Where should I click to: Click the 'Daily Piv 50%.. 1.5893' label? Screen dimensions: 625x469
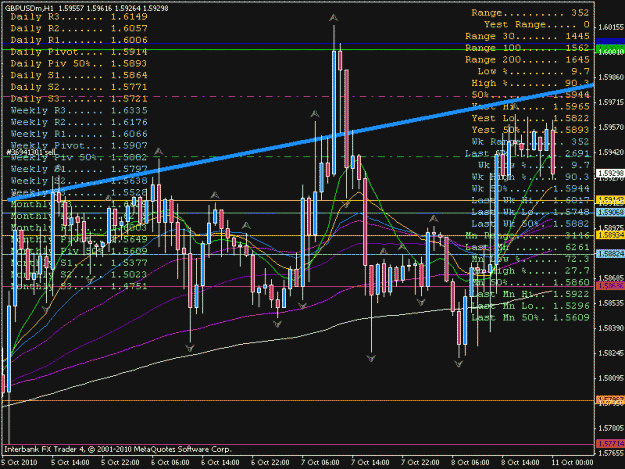coord(79,63)
